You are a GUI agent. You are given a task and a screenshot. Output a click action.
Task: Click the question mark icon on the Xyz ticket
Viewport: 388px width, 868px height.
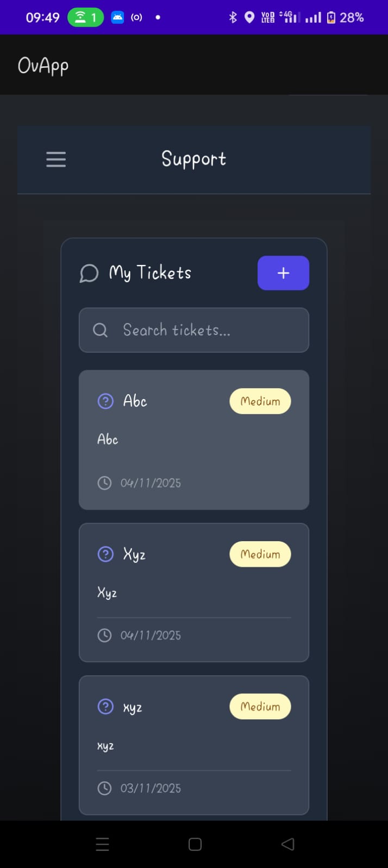pyautogui.click(x=105, y=554)
